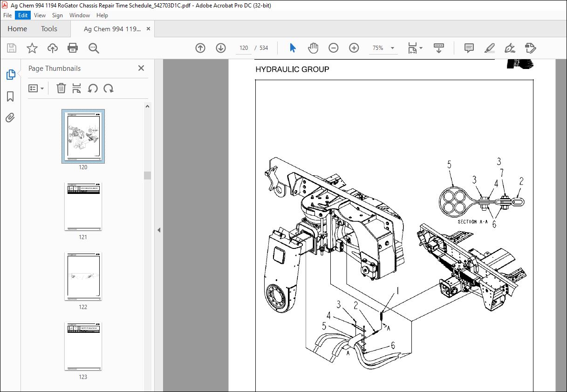Viewport: 567px width, 392px height.
Task: Open the Edit menu
Action: tap(22, 15)
